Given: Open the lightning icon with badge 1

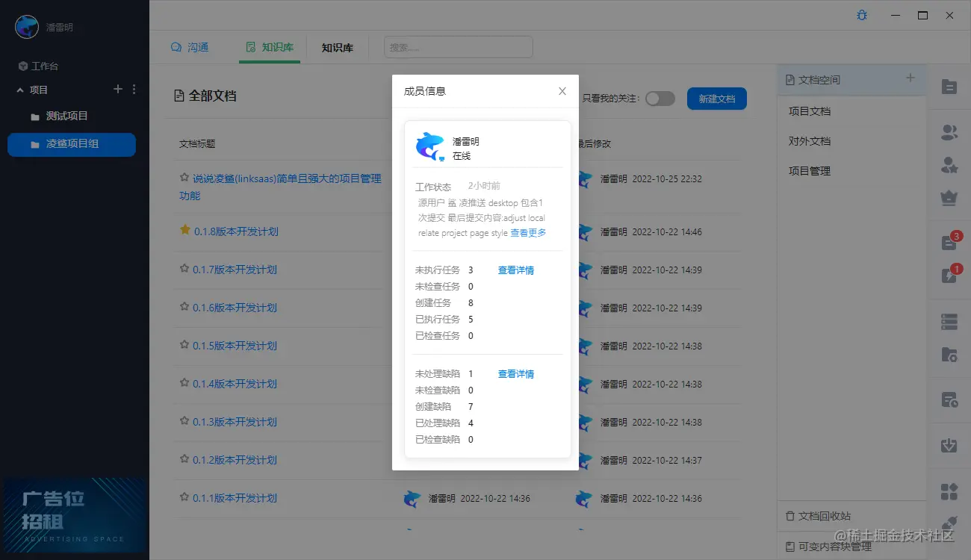Looking at the screenshot, I should (x=949, y=275).
